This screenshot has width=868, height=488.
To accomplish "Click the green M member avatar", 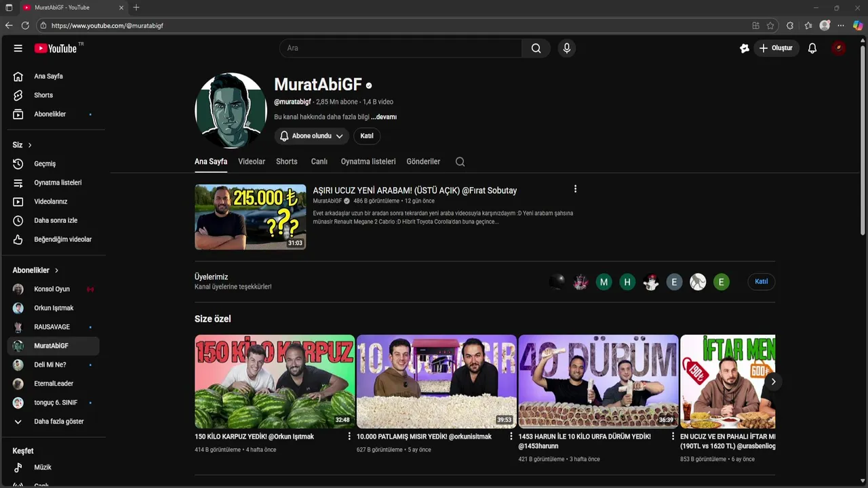I will [x=604, y=282].
